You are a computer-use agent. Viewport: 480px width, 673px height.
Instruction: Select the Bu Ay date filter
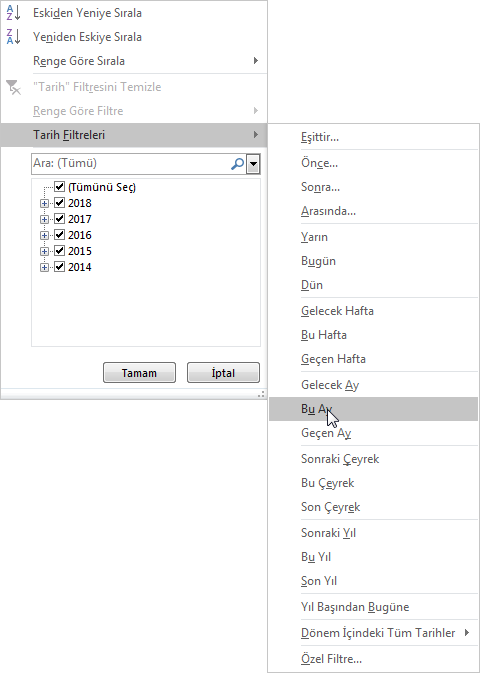373,409
